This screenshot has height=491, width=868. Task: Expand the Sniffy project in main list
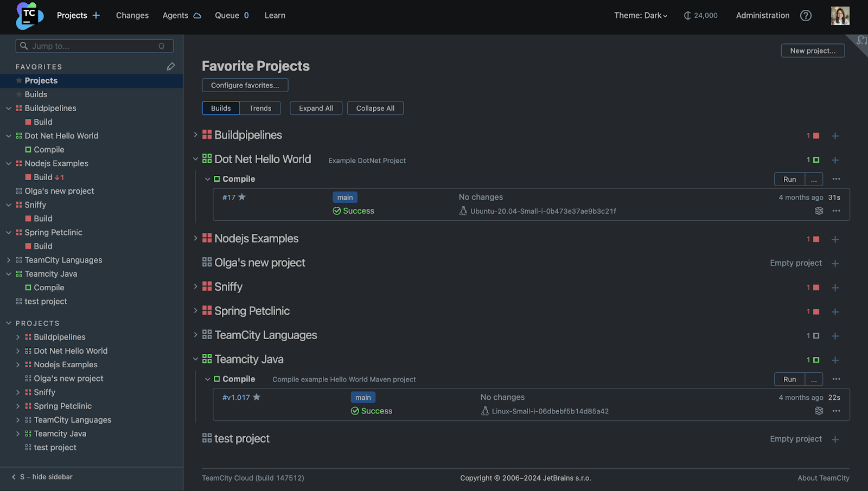[196, 286]
